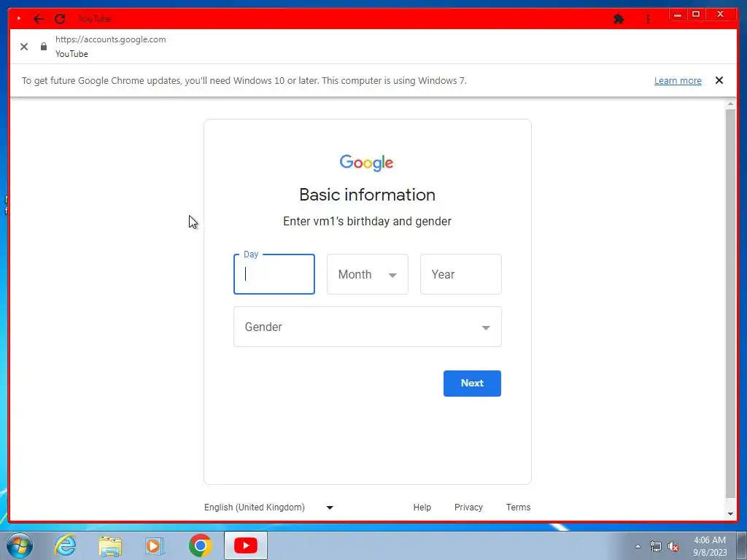The height and width of the screenshot is (560, 747).
Task: Expand the Gender dropdown
Action: pyautogui.click(x=368, y=327)
